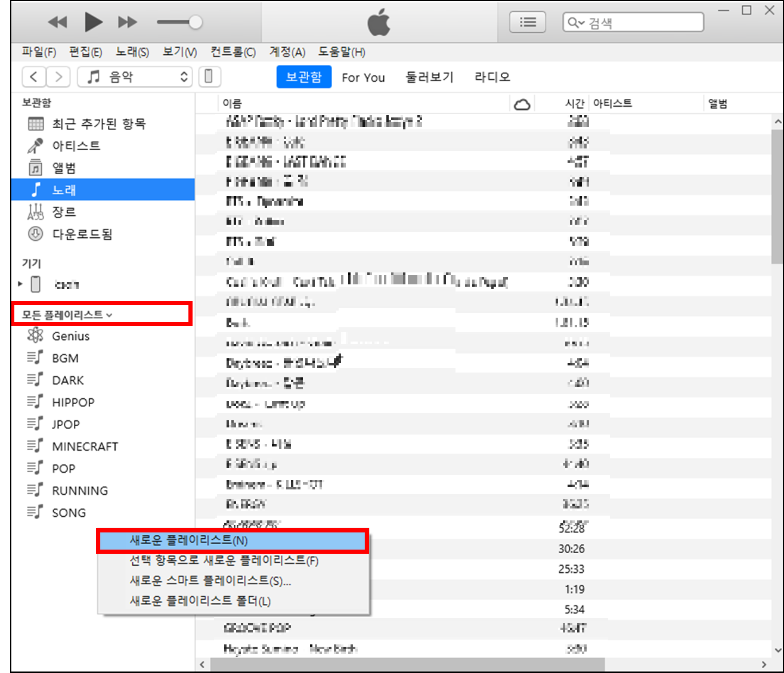Viewport: 784px width, 673px height.
Task: Choose 새로운 스마트 플레이리스트(S)...
Action: click(x=233, y=581)
